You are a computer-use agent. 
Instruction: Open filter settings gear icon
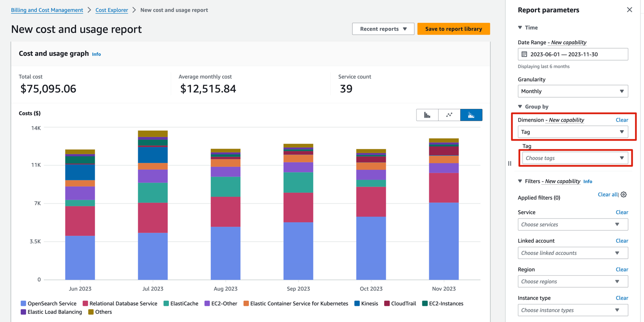click(x=624, y=195)
